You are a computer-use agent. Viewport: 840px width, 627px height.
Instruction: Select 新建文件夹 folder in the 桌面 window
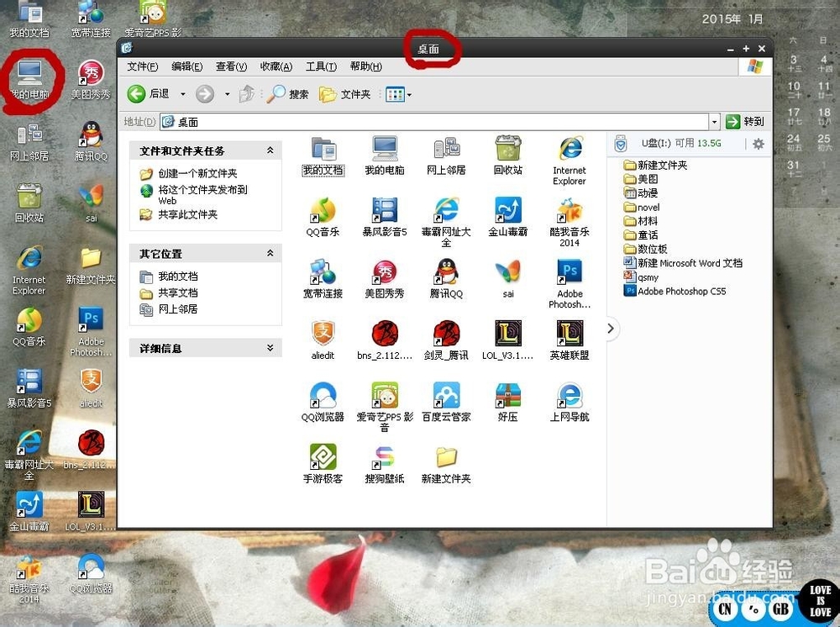(446, 464)
